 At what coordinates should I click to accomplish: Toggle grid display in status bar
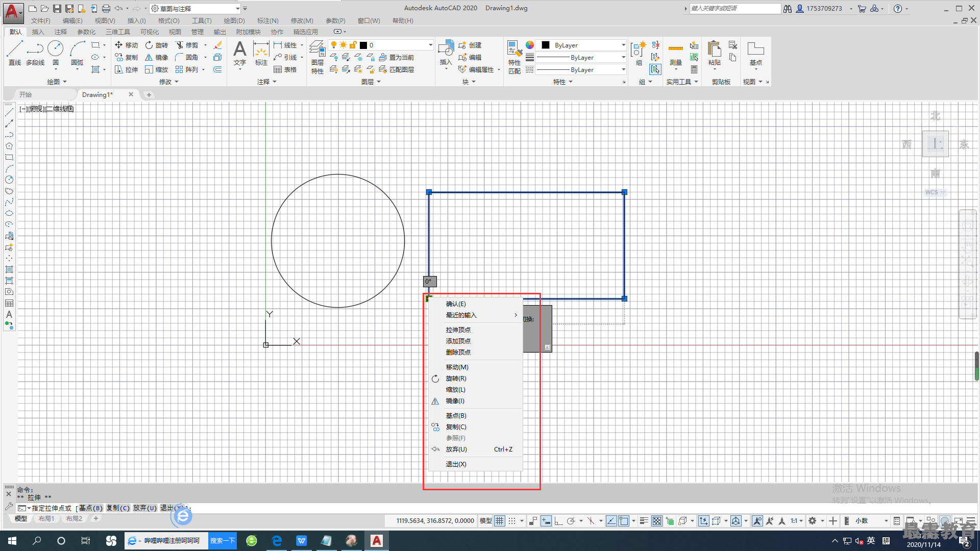point(500,521)
